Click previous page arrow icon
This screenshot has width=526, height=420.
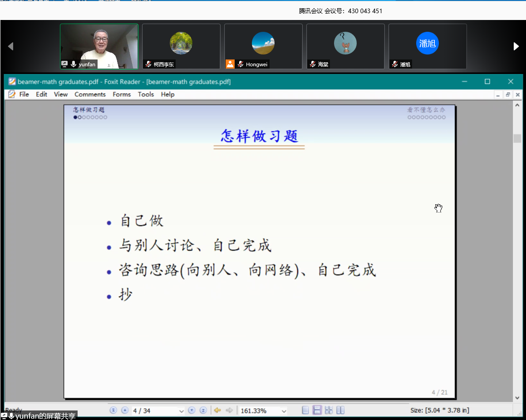pos(125,410)
